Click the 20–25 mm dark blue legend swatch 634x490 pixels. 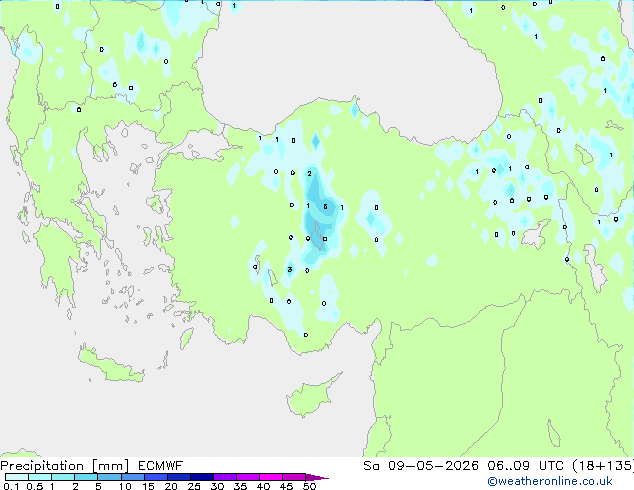click(x=178, y=477)
